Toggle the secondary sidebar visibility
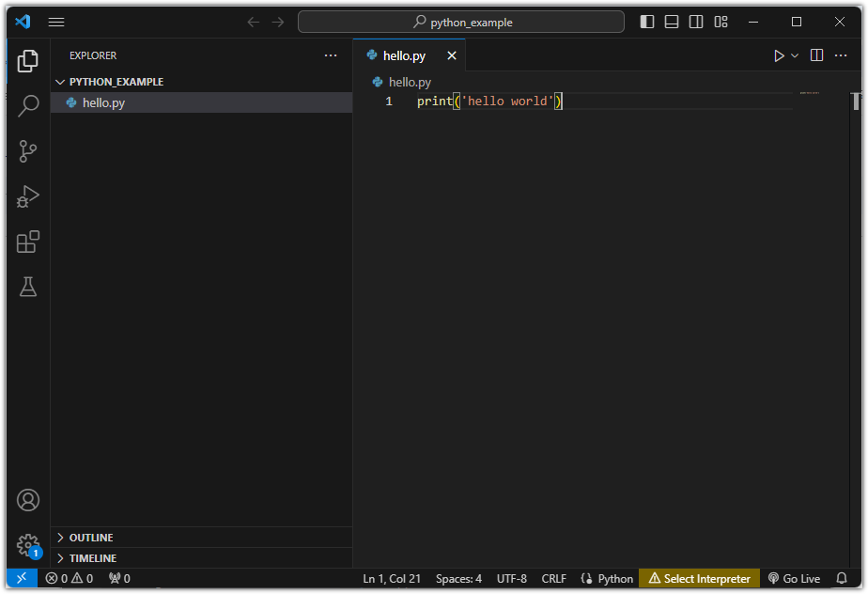The height and width of the screenshot is (594, 868). [x=695, y=21]
